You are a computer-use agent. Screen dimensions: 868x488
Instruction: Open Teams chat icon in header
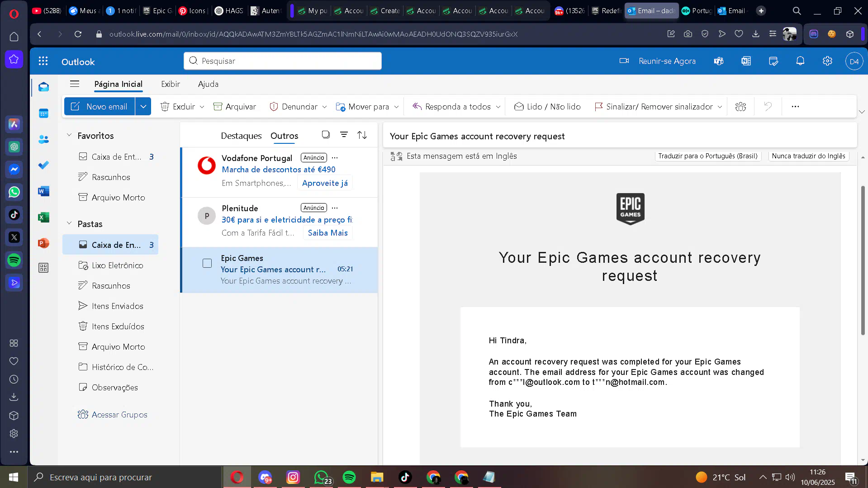tap(719, 61)
